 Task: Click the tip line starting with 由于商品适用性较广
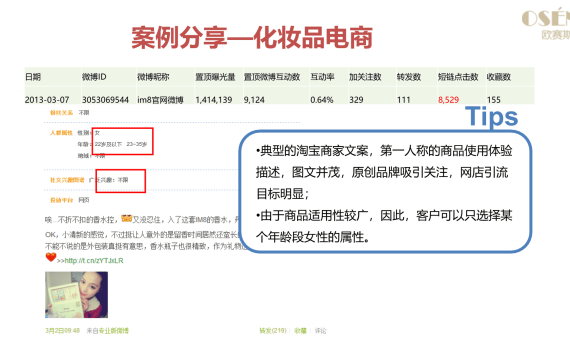click(384, 216)
